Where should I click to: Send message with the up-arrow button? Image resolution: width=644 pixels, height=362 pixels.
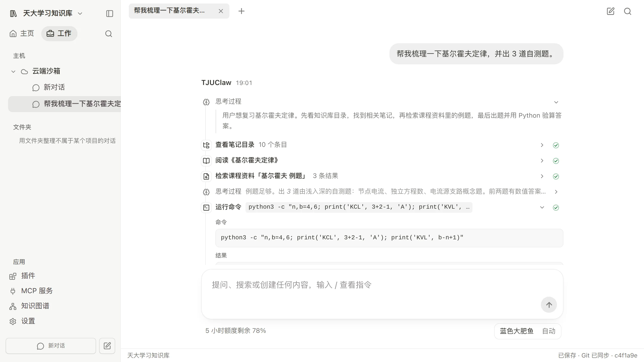click(549, 305)
